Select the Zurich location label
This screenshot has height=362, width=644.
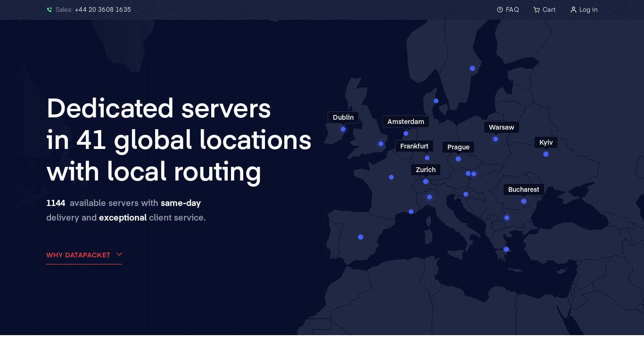tap(426, 170)
